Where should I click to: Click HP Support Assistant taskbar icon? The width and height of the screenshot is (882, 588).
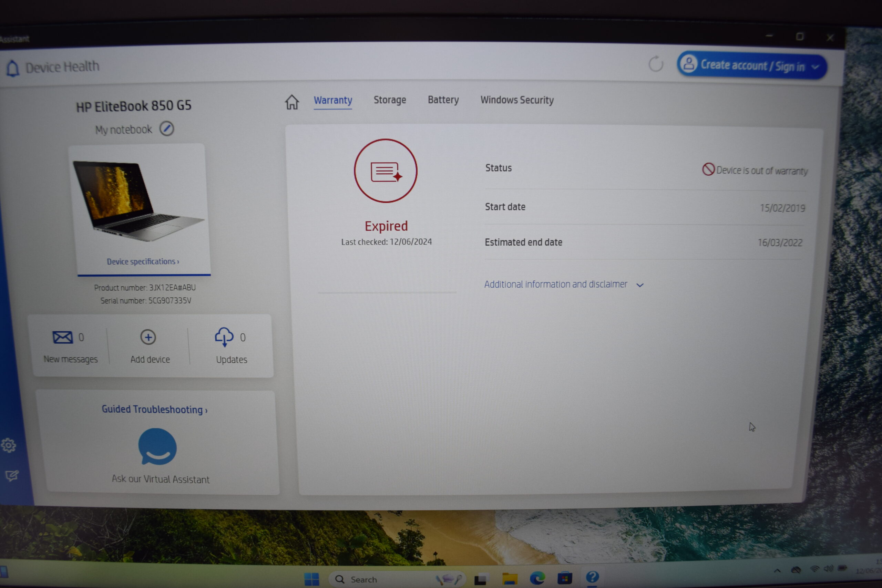click(592, 577)
